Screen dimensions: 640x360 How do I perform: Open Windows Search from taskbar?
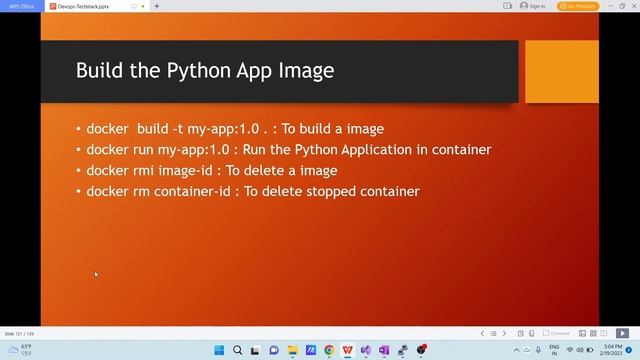[238, 350]
